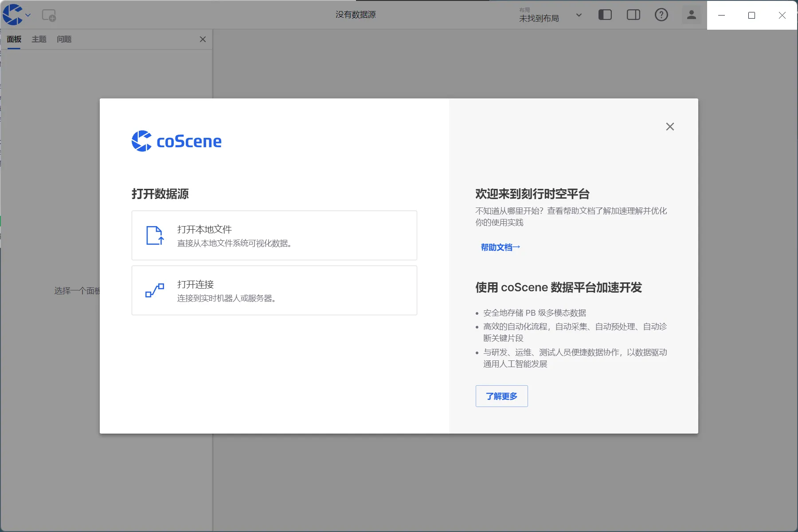The width and height of the screenshot is (798, 532).
Task: Click the local file upload icon
Action: coord(155,235)
